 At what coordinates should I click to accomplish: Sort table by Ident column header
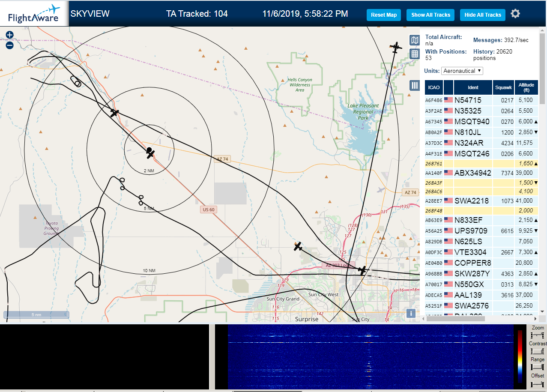(473, 87)
